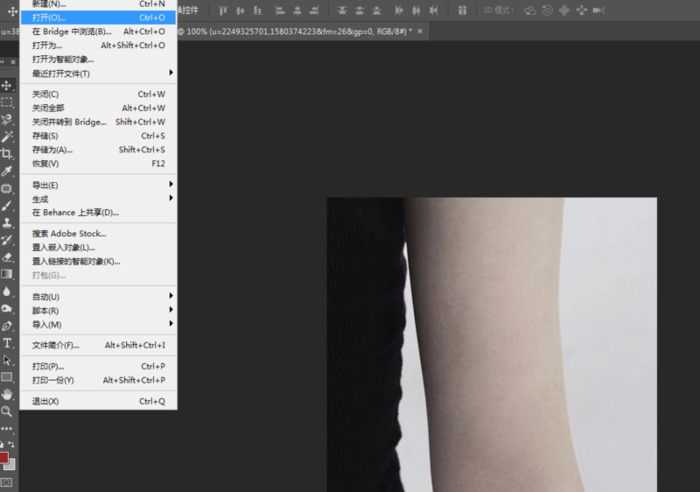This screenshot has height=492, width=700.
Task: Select the Zoom magnifier tool
Action: [x=7, y=411]
